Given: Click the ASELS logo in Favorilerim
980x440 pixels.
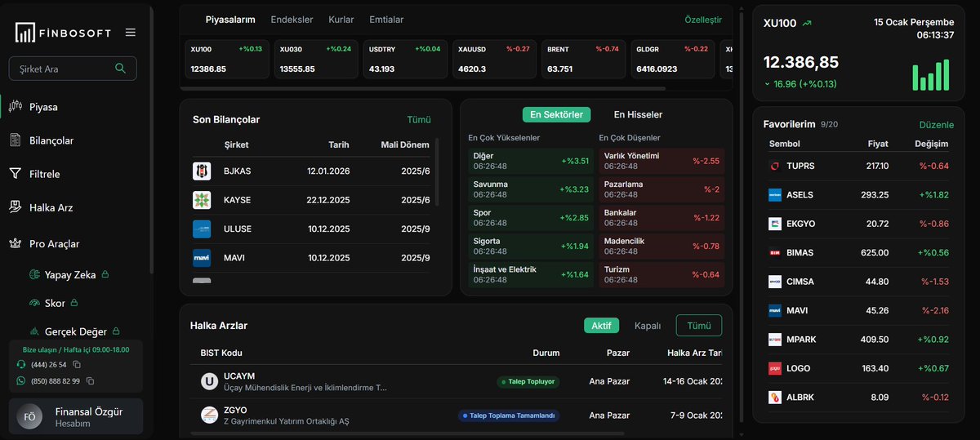Looking at the screenshot, I should 775,195.
